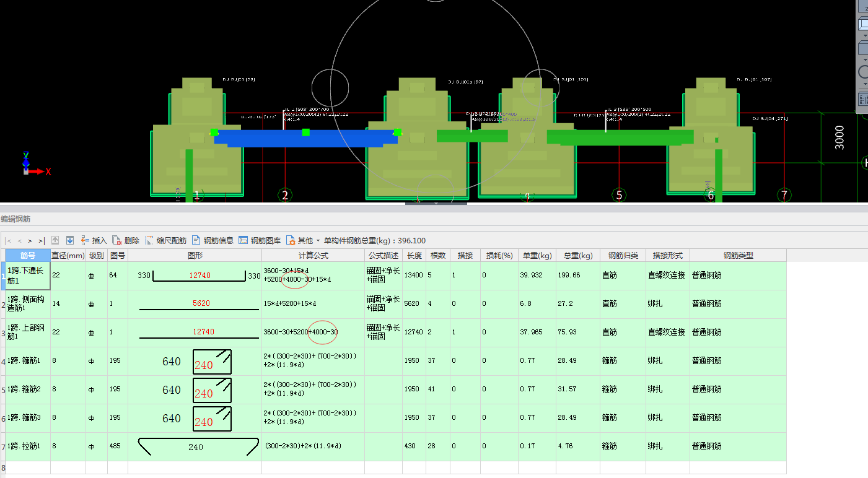868x478 pixels.
Task: Click the 其他 toolbar button
Action: (299, 240)
